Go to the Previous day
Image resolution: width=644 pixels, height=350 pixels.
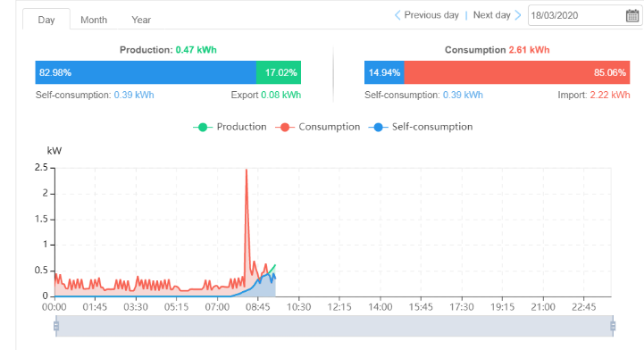click(431, 15)
